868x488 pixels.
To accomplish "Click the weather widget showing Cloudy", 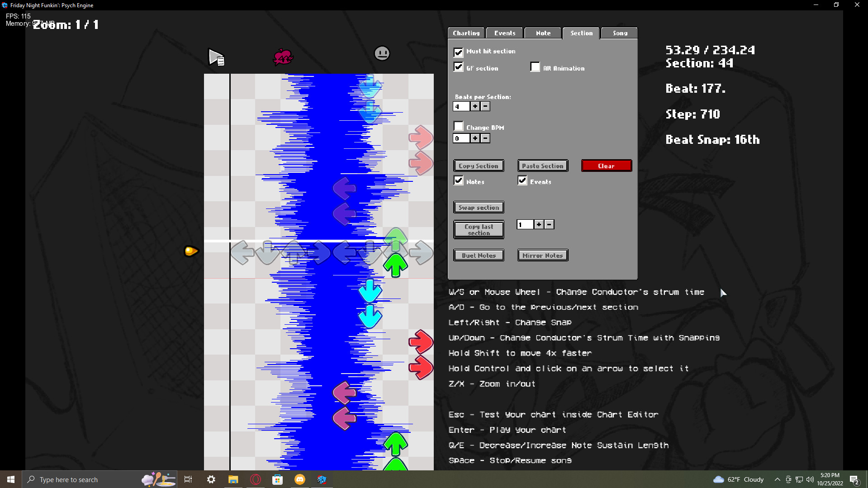I will click(x=738, y=479).
